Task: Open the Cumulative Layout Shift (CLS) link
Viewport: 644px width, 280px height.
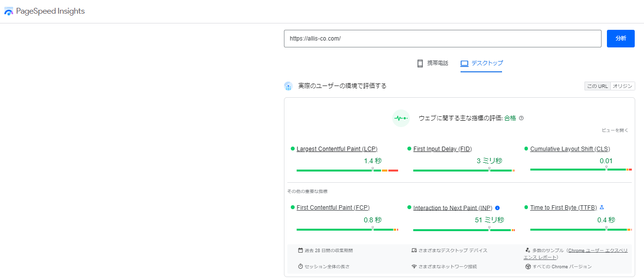Action: pos(570,149)
